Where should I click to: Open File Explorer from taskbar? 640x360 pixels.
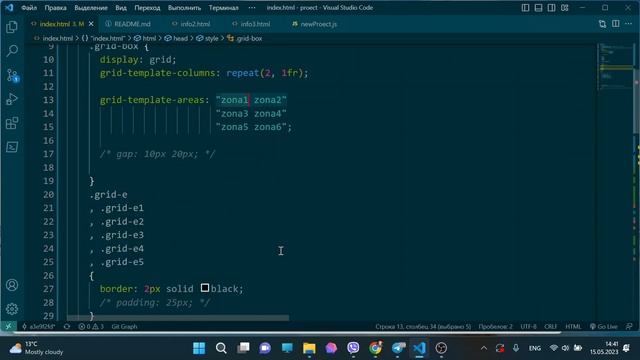309,348
